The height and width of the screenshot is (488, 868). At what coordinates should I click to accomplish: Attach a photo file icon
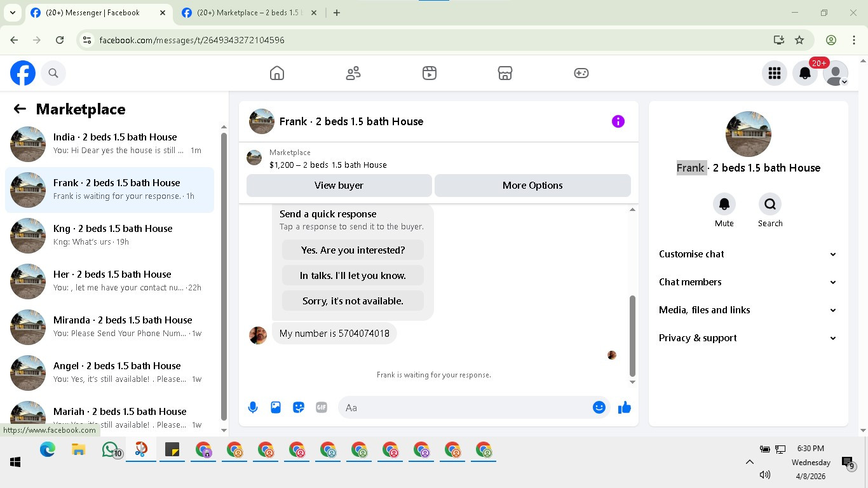[276, 407]
